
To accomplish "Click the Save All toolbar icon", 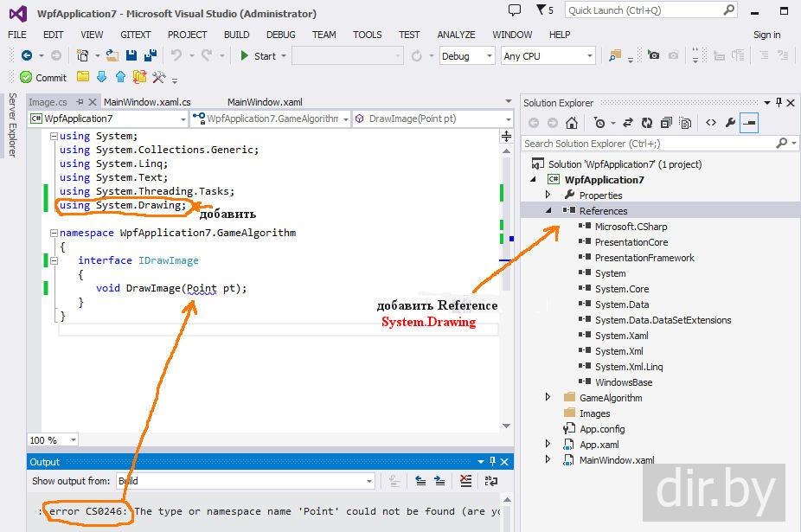I will pyautogui.click(x=149, y=55).
